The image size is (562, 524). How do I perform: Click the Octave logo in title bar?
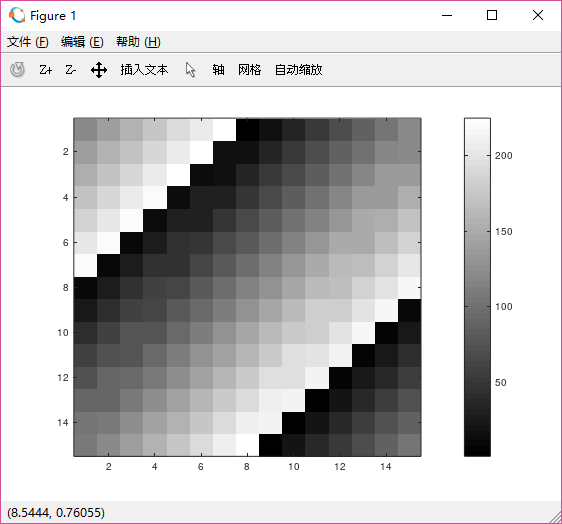pos(17,15)
